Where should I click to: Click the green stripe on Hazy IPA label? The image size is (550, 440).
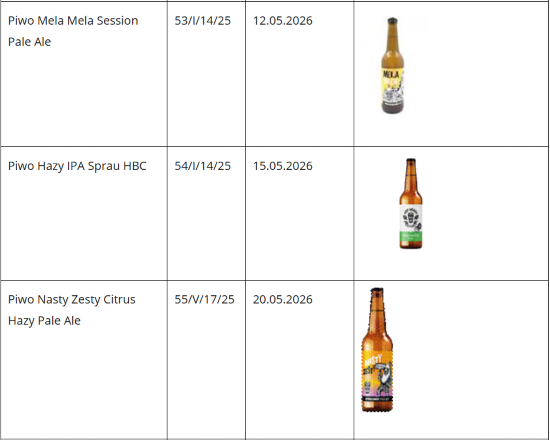[411, 236]
